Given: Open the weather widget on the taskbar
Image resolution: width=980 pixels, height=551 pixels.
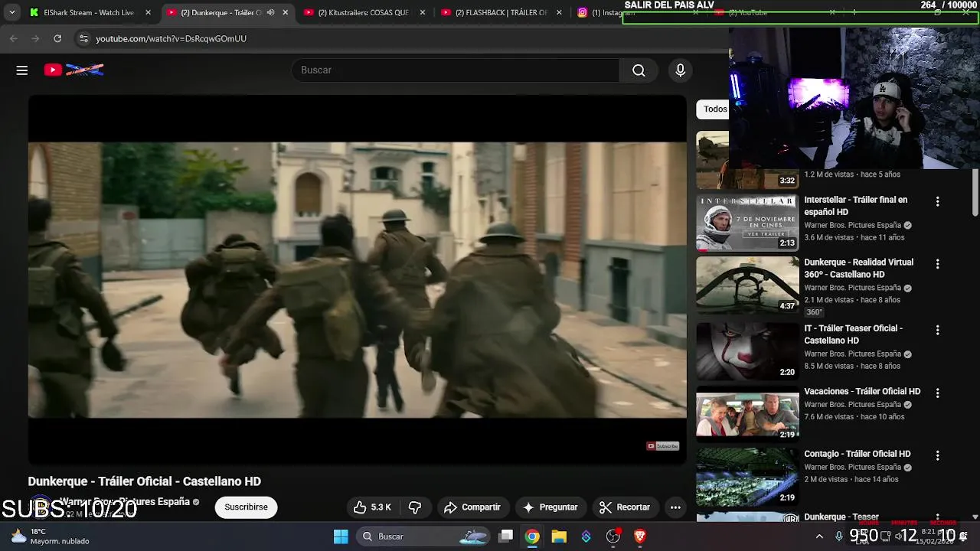Looking at the screenshot, I should [51, 536].
